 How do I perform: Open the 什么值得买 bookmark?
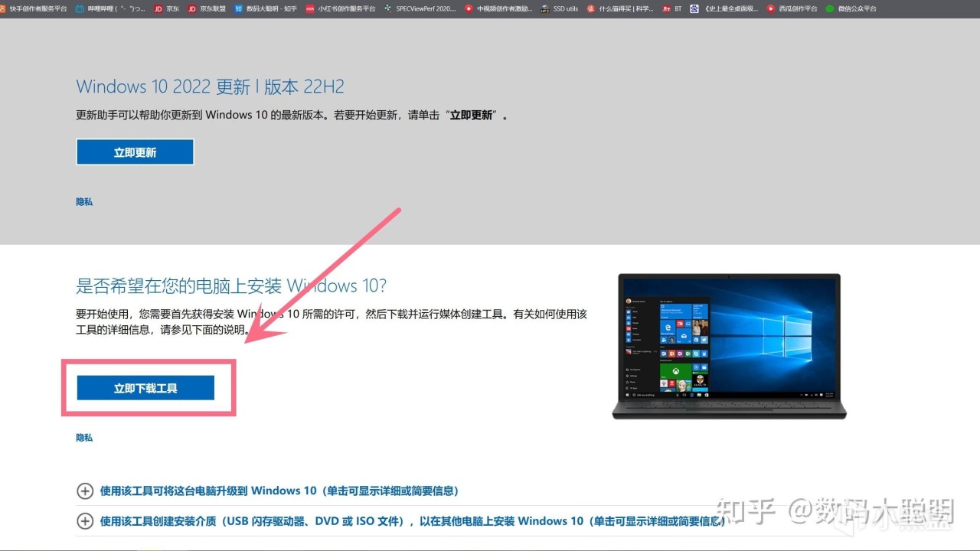pyautogui.click(x=620, y=8)
